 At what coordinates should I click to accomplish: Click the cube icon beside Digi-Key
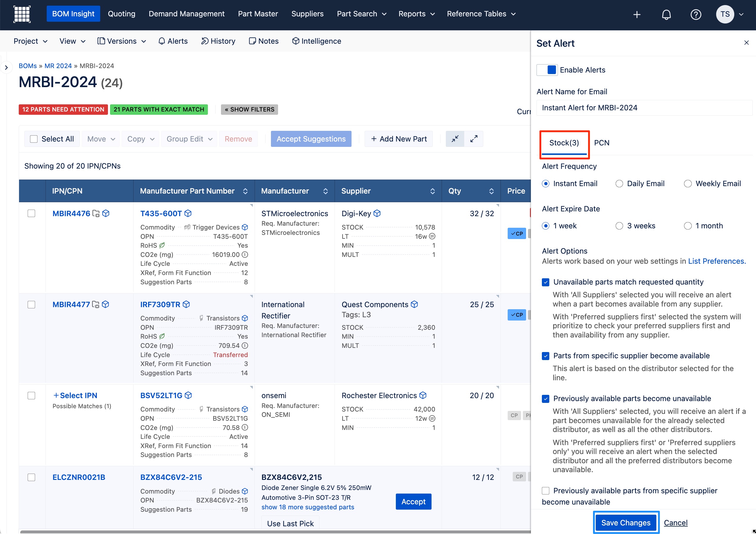coord(377,213)
